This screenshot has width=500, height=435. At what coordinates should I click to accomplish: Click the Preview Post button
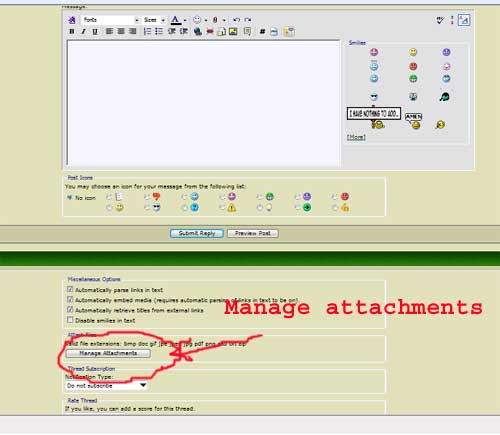pyautogui.click(x=253, y=233)
